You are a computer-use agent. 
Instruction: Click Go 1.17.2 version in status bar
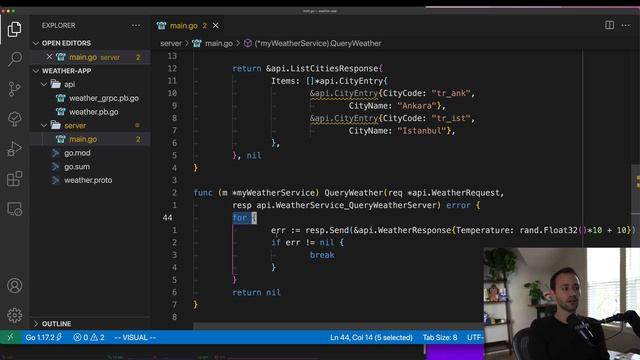tap(44, 337)
